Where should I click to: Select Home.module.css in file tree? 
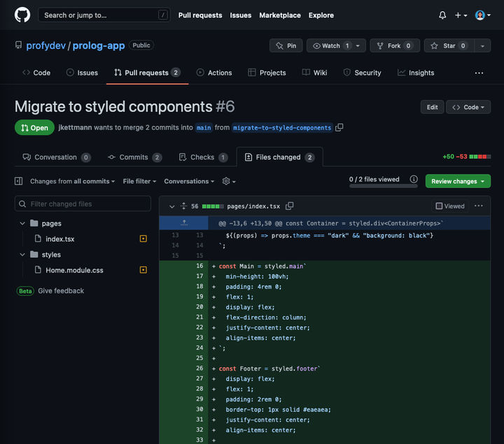pyautogui.click(x=74, y=270)
